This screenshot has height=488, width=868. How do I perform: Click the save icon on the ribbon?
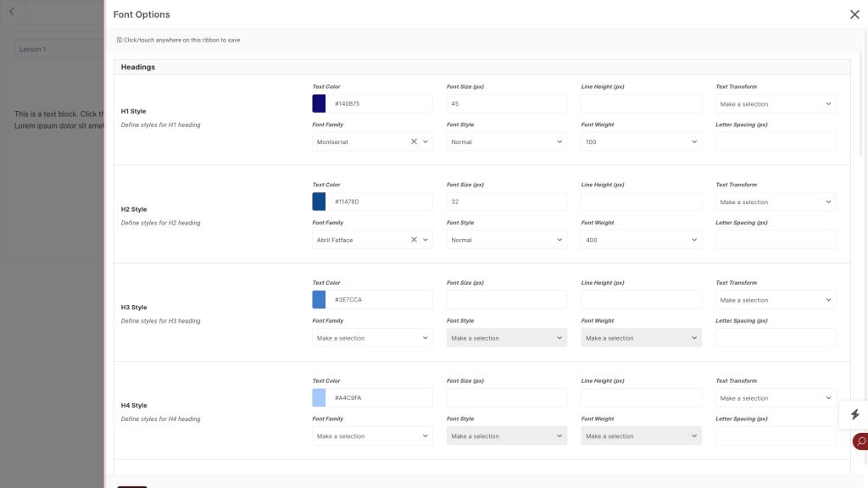point(120,40)
